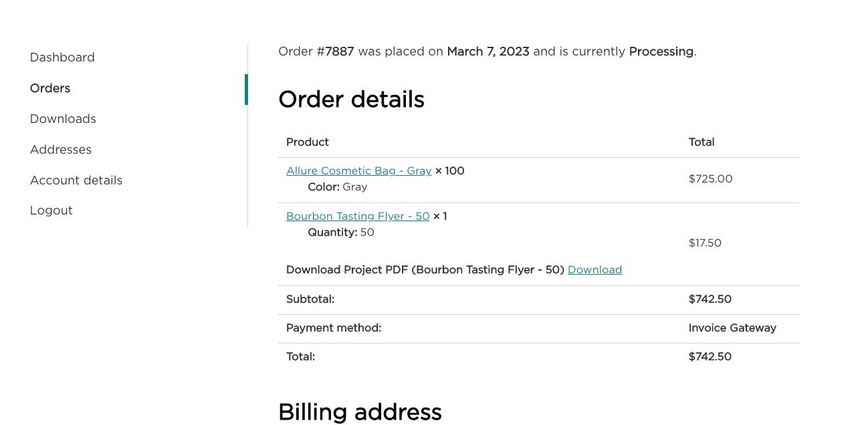Click the Total column header
This screenshot has height=425, width=868.
coord(701,142)
